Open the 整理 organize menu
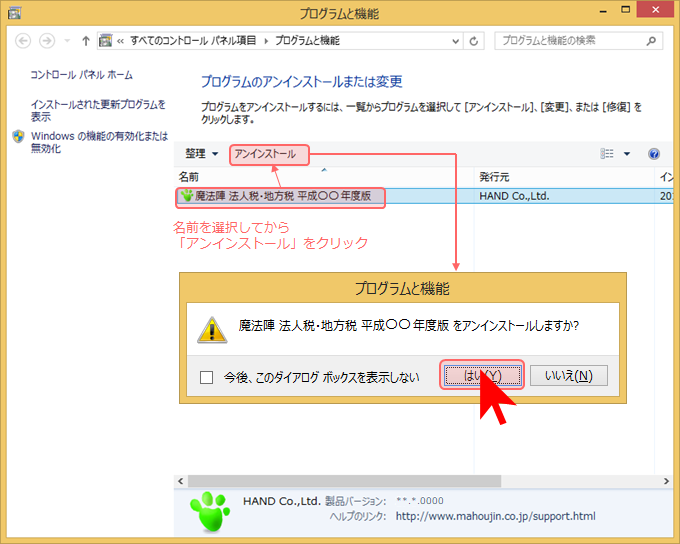 coord(202,154)
